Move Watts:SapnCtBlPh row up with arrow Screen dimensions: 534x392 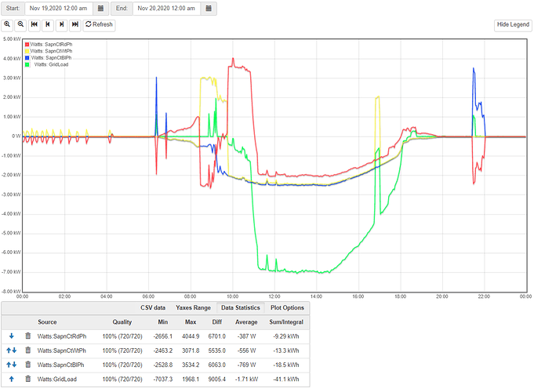(x=9, y=365)
